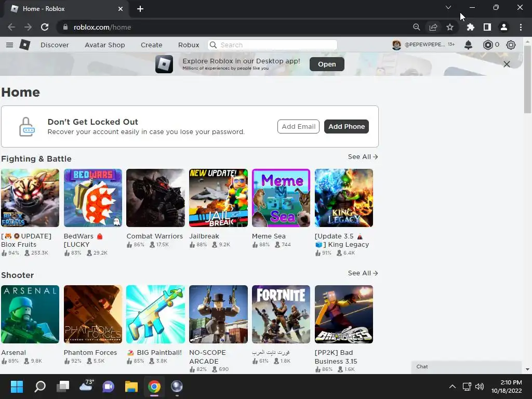The height and width of the screenshot is (399, 532).
Task: Open Phantom Forces thumbnail
Action: click(93, 314)
